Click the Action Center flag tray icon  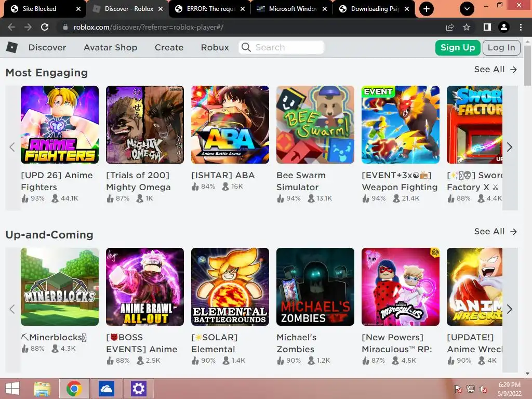(x=458, y=389)
